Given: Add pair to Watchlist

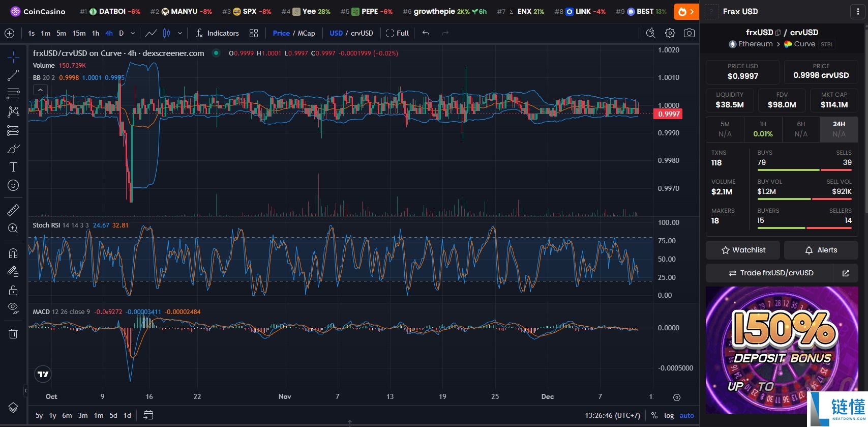Looking at the screenshot, I should click(x=743, y=250).
